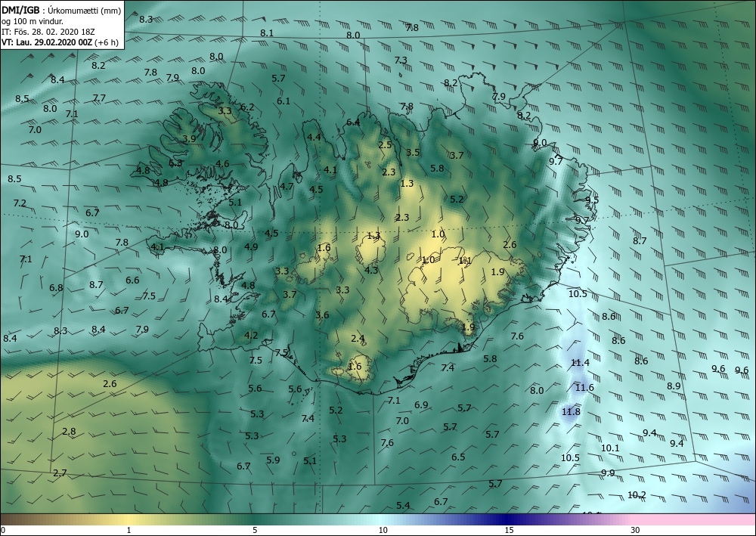Click the 6.2 value on the map

[x=247, y=107]
